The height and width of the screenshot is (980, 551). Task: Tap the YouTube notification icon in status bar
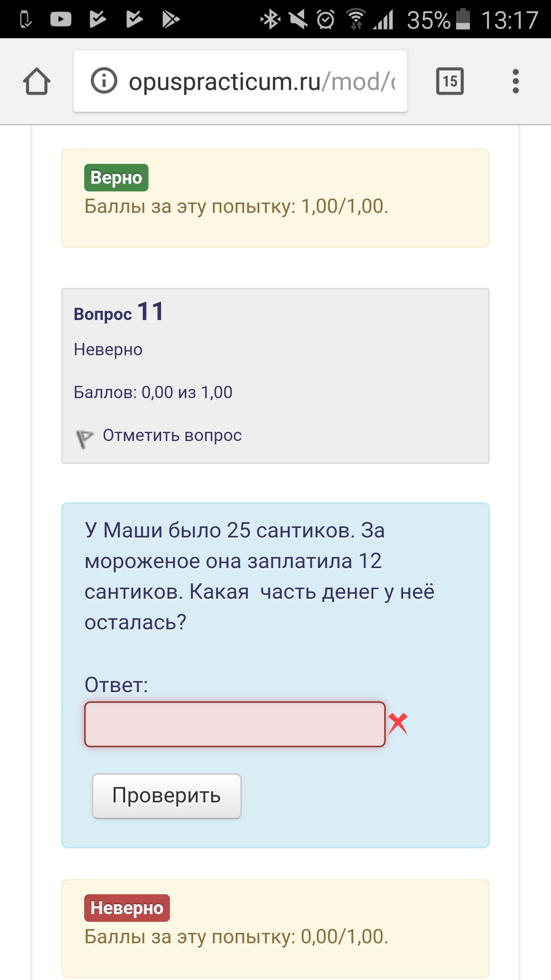tap(60, 19)
